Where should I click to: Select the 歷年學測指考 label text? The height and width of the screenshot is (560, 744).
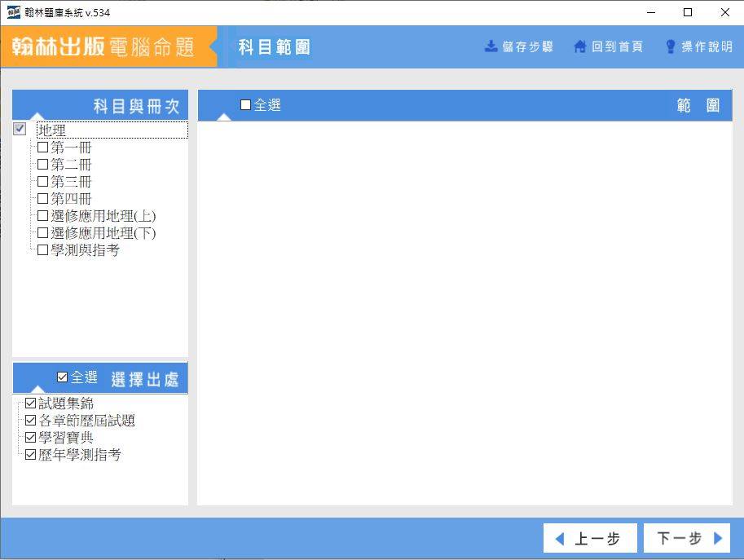(80, 455)
